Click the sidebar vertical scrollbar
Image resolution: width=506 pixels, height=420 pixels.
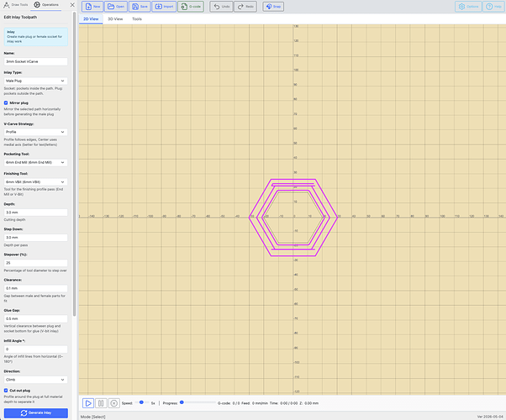(x=75, y=165)
